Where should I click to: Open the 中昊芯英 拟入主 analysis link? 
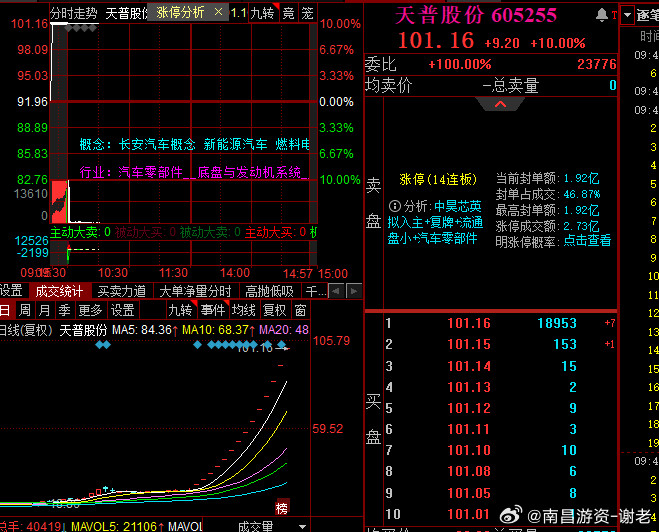[435, 222]
